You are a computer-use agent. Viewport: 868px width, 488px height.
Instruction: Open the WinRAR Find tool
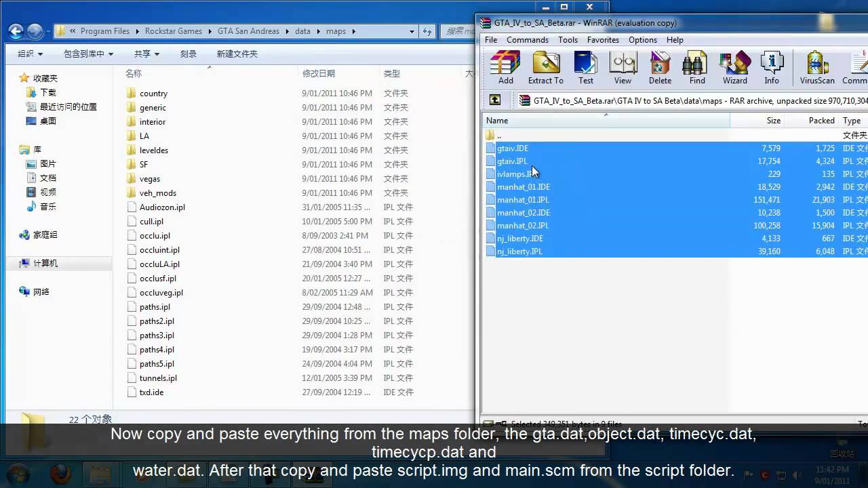coord(697,68)
